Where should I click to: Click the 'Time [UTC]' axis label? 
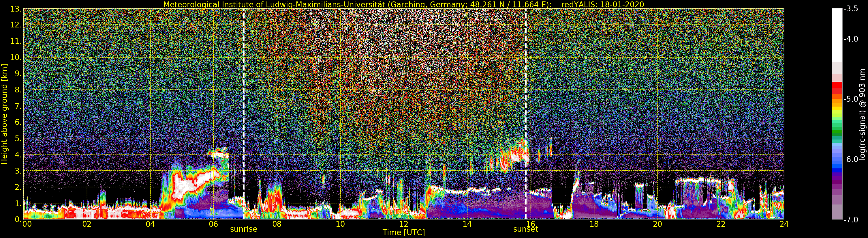point(403,233)
